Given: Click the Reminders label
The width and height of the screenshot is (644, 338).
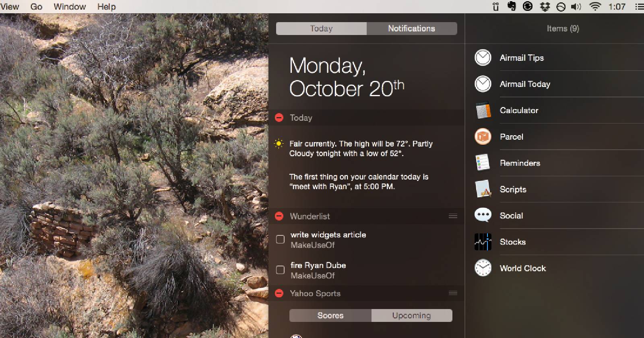Looking at the screenshot, I should [x=520, y=163].
